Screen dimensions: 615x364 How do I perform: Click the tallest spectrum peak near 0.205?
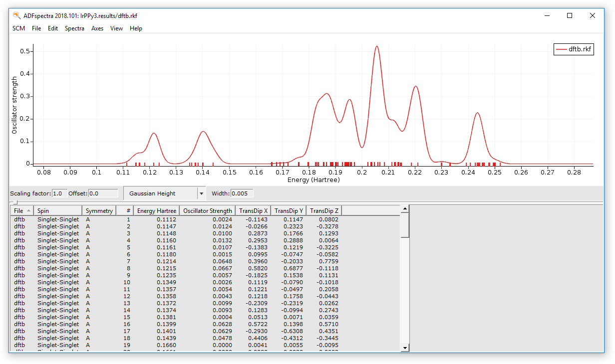(377, 46)
